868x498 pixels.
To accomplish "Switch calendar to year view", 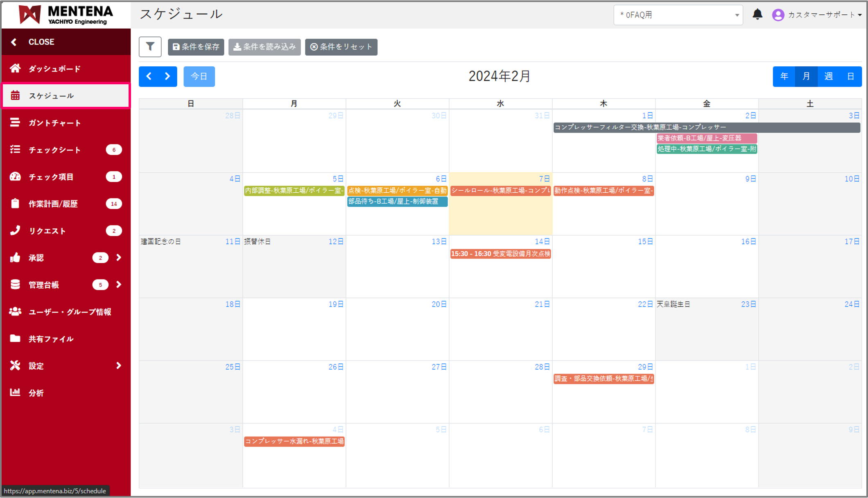I will (x=784, y=77).
